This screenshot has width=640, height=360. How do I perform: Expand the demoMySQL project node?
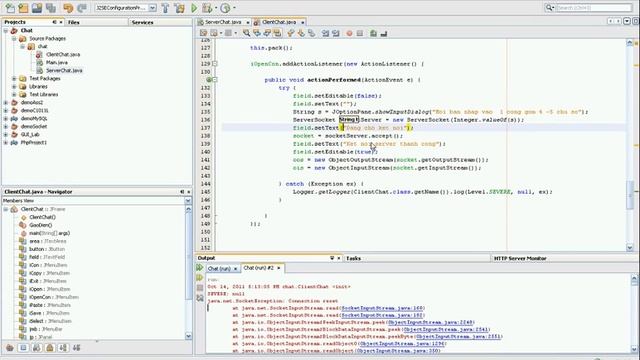pyautogui.click(x=6, y=118)
